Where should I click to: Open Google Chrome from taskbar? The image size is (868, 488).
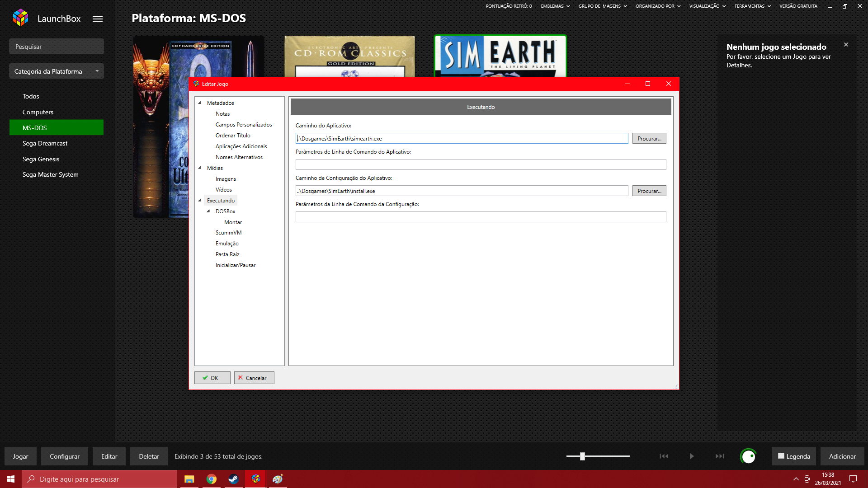click(x=211, y=479)
